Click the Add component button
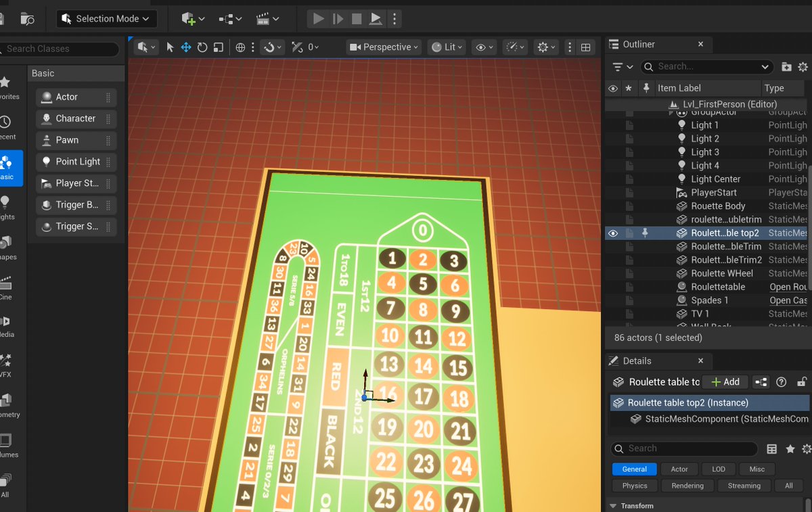This screenshot has height=512, width=812. tap(725, 382)
